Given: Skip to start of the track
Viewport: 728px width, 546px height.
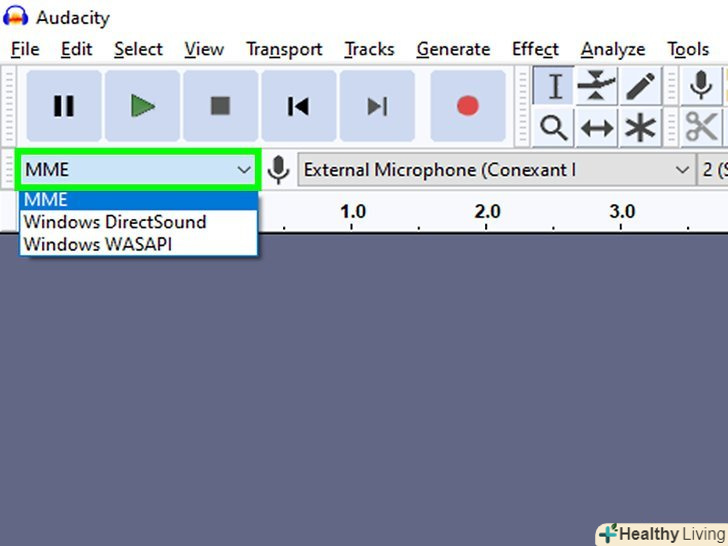Looking at the screenshot, I should pos(299,106).
